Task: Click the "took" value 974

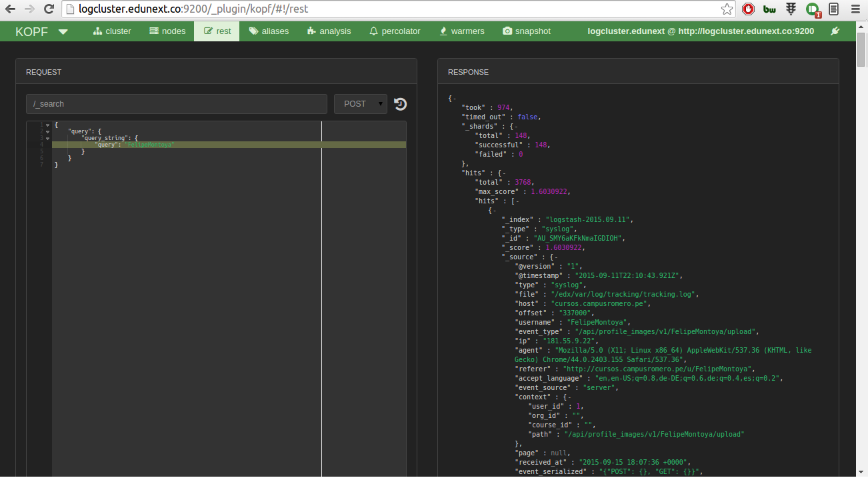Action: tap(503, 107)
